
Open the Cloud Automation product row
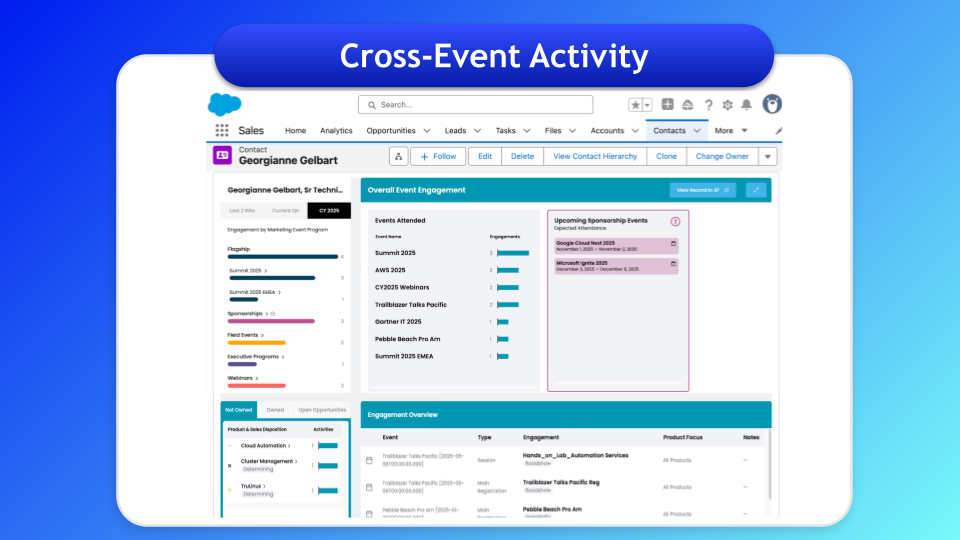(265, 446)
